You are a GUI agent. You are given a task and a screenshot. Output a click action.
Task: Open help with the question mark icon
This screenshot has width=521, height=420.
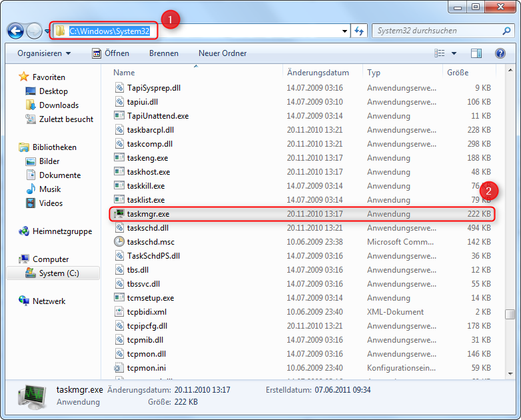tap(500, 53)
